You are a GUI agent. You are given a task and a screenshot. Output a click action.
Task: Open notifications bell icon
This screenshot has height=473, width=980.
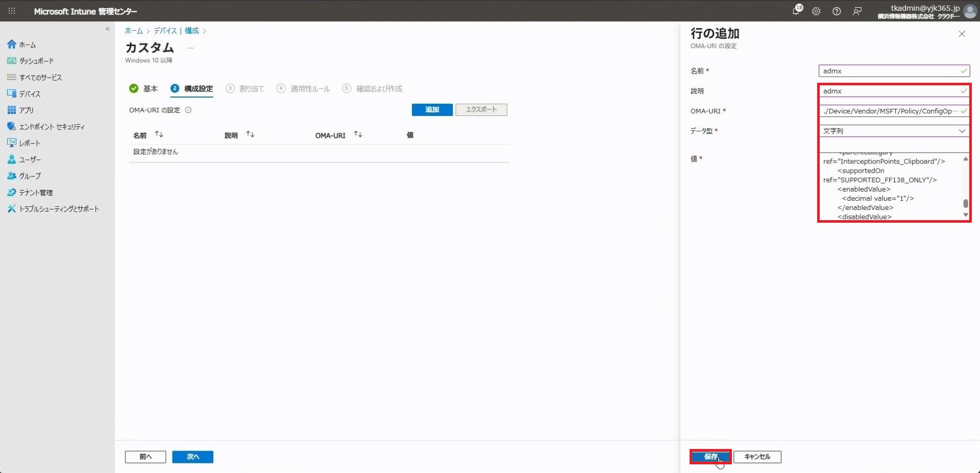point(796,11)
